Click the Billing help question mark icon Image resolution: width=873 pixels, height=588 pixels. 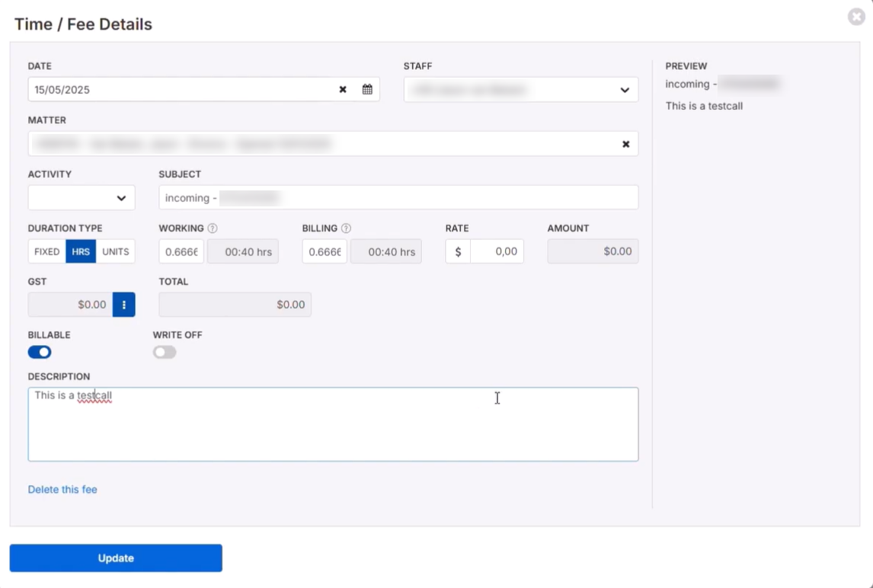[346, 228]
